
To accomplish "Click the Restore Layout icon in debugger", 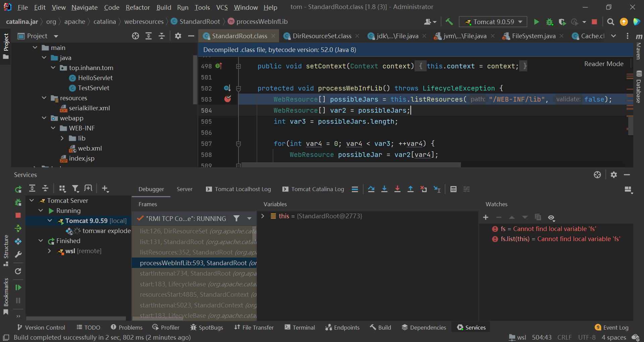I will pos(629,190).
